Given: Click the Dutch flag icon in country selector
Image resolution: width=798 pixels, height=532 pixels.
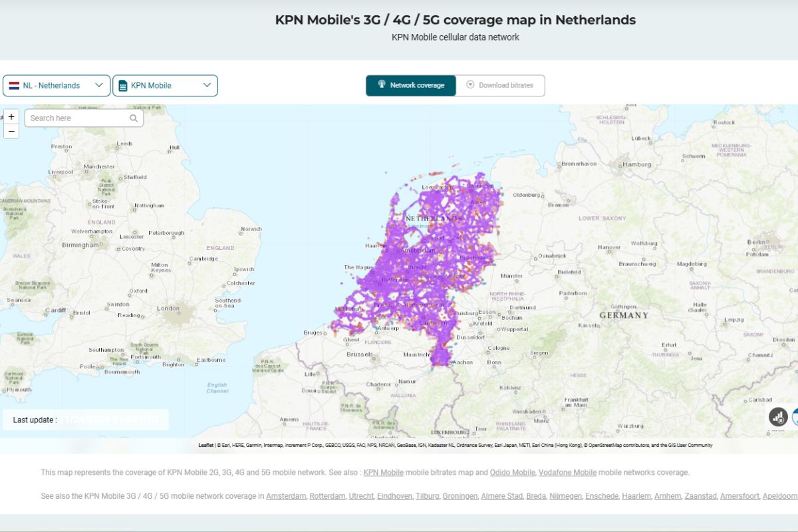Looking at the screenshot, I should 15,85.
